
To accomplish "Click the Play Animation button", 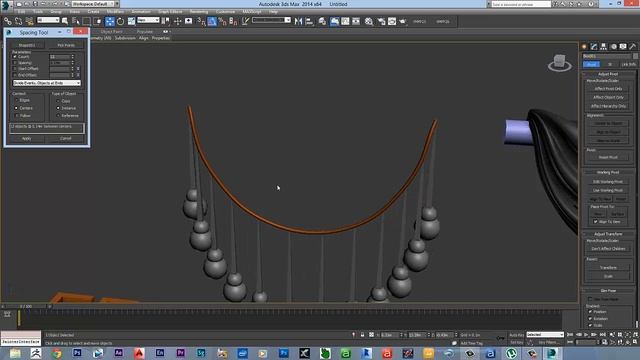I will tap(587, 335).
